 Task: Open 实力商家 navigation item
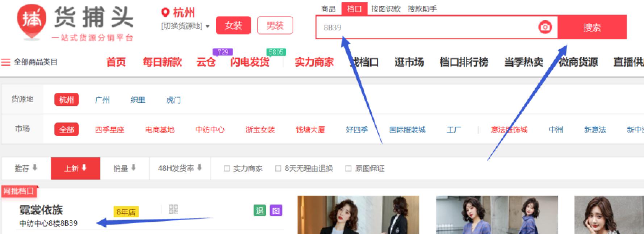(x=314, y=62)
